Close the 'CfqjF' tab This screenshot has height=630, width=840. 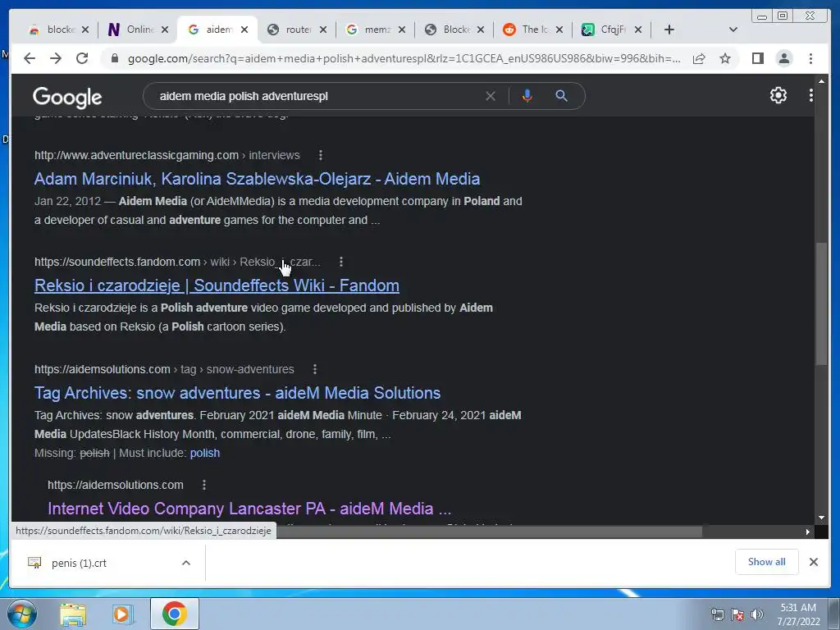point(638,30)
